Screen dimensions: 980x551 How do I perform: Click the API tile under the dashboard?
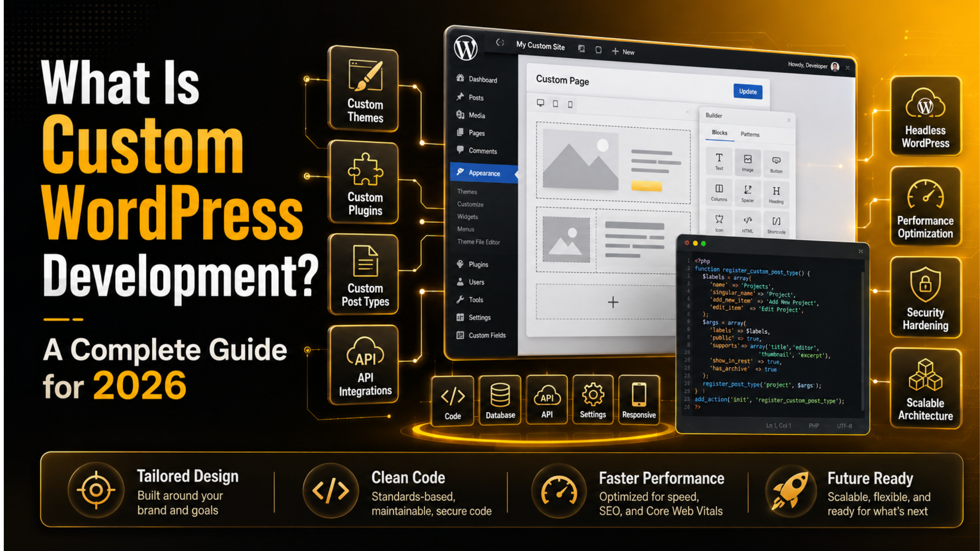547,399
